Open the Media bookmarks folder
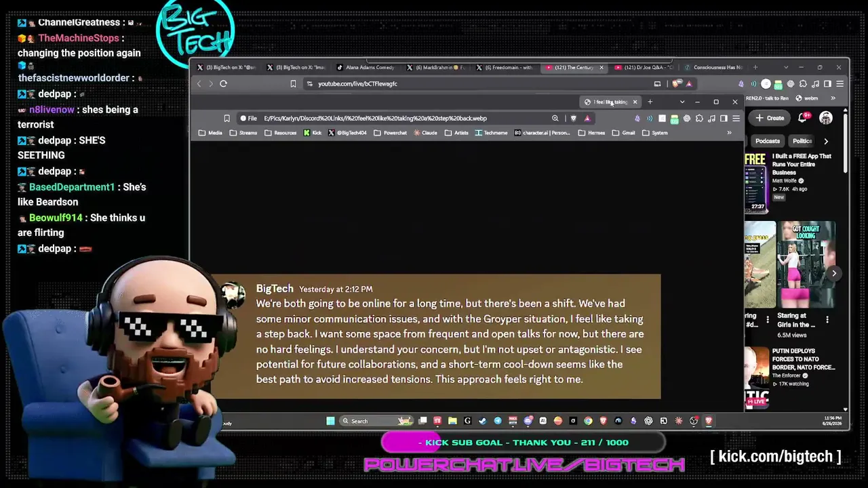The width and height of the screenshot is (868, 488). click(x=210, y=133)
